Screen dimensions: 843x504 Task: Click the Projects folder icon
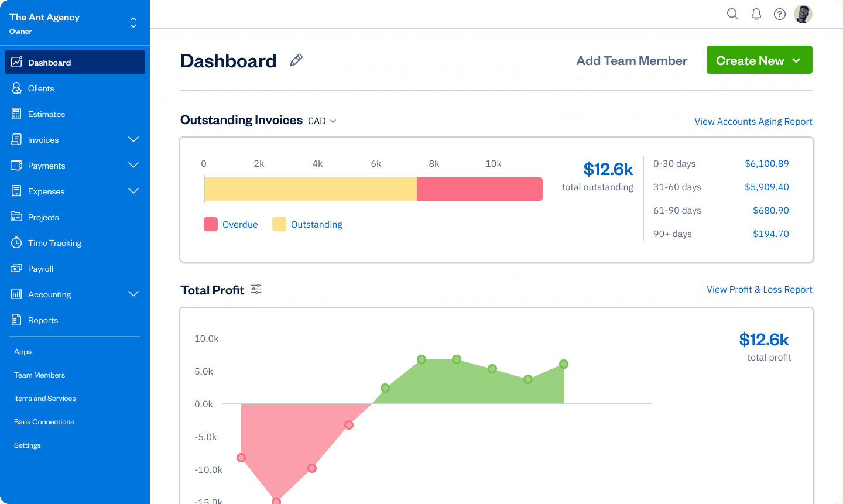point(16,217)
